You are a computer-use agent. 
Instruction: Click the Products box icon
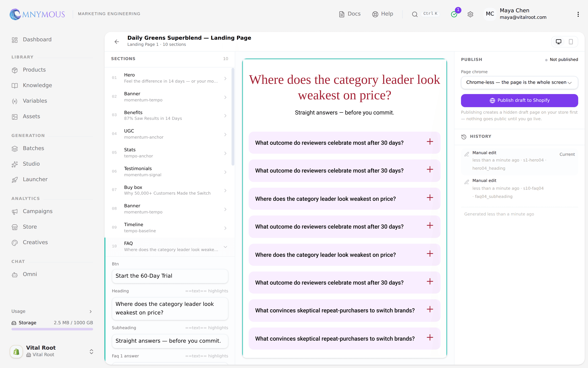point(14,70)
